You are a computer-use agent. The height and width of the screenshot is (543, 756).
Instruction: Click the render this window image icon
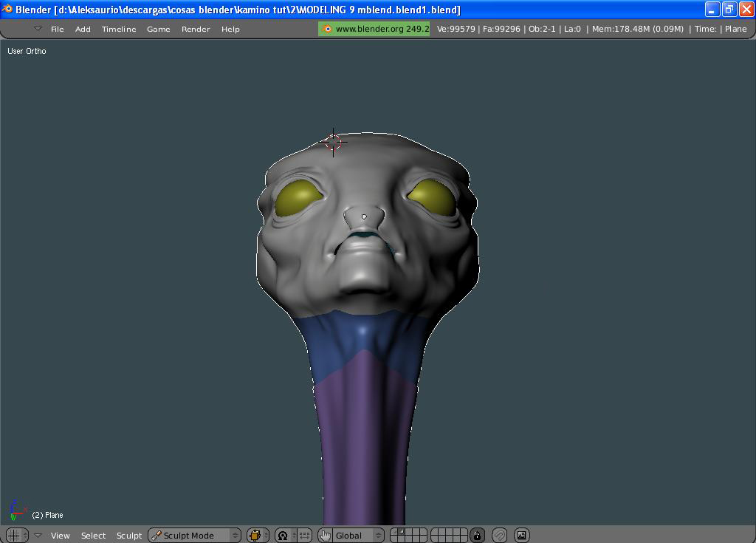click(522, 536)
